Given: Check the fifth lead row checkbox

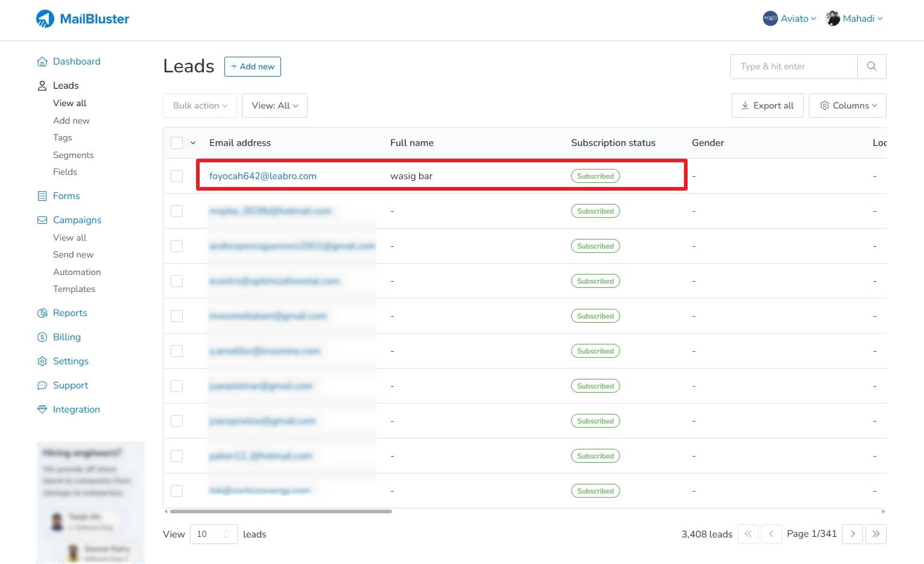Looking at the screenshot, I should coord(177,316).
